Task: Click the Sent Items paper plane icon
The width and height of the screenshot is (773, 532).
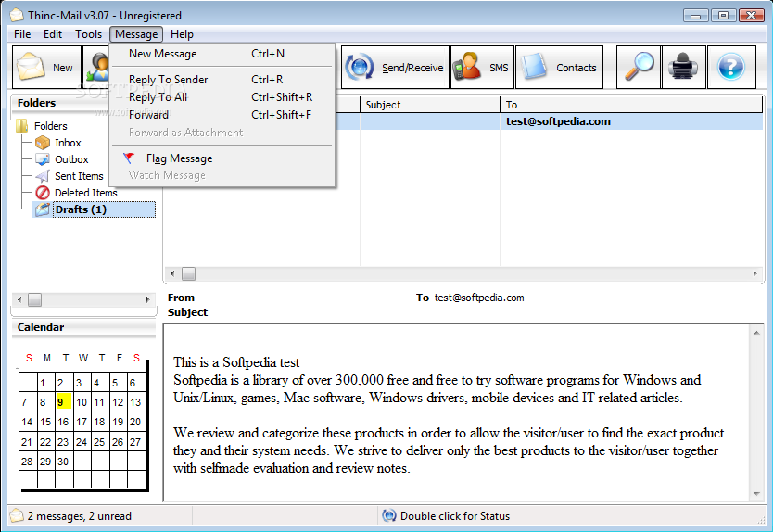Action: [x=43, y=176]
